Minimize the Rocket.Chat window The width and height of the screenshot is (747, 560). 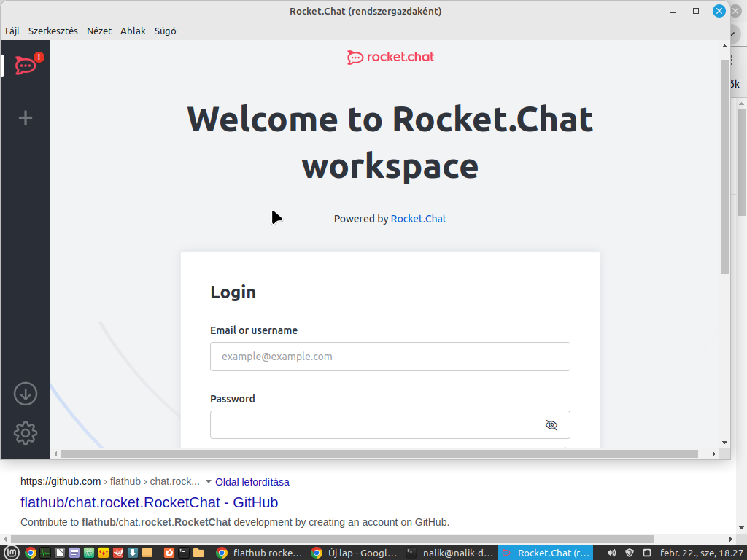tap(673, 12)
